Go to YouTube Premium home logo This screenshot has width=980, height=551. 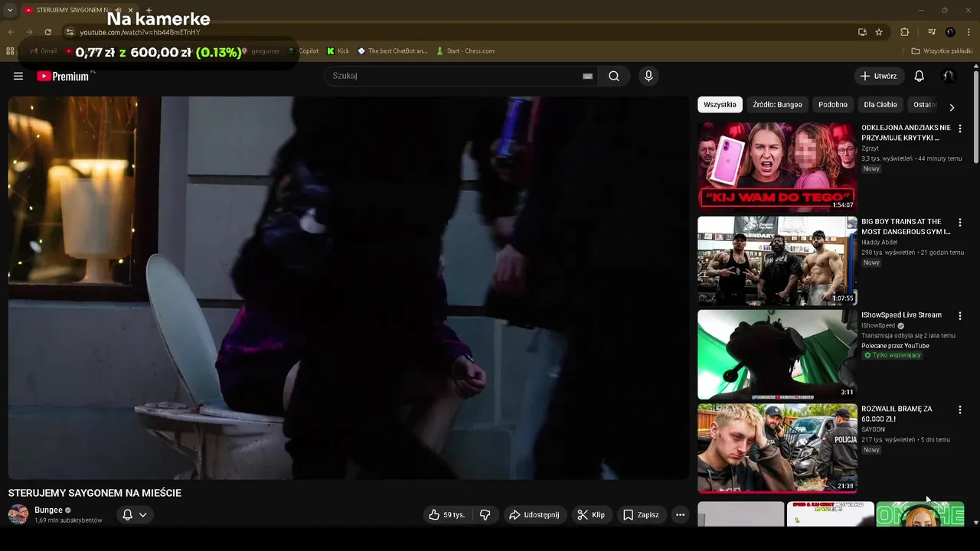[63, 76]
